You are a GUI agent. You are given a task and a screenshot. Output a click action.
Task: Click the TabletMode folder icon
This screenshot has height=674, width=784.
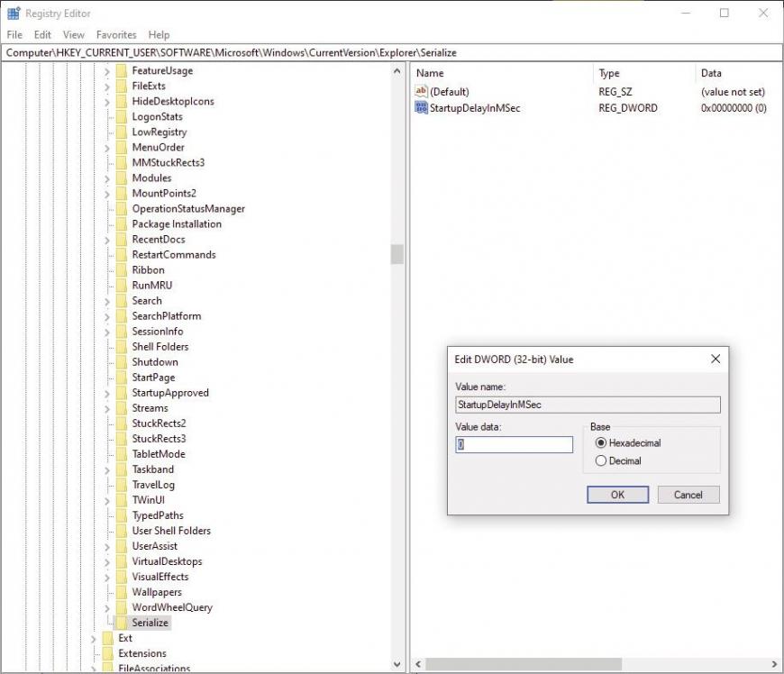click(x=121, y=454)
